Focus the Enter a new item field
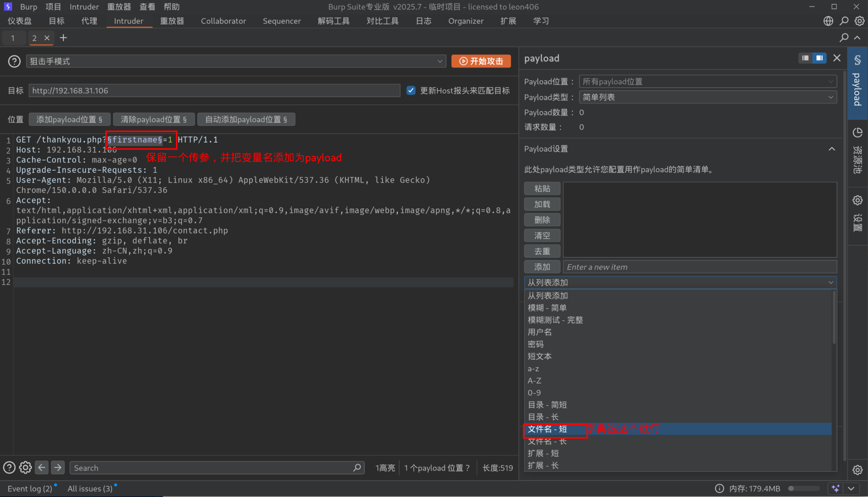This screenshot has width=868, height=497. tap(699, 267)
